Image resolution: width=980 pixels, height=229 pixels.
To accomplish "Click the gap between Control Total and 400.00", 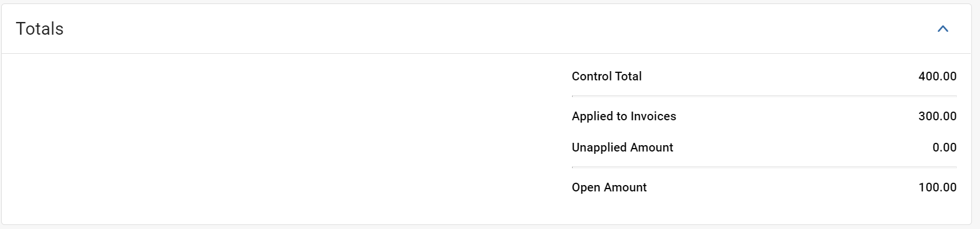I will (780, 76).
